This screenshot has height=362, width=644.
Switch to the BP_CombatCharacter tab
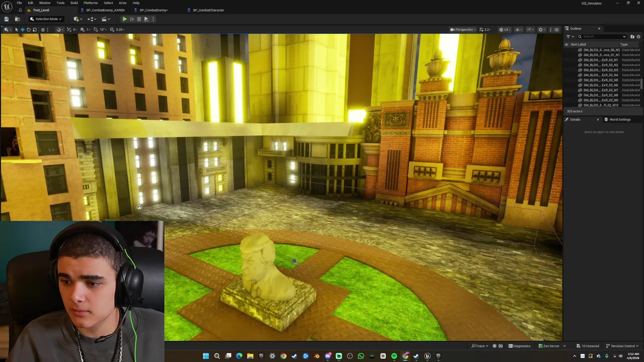coord(208,10)
